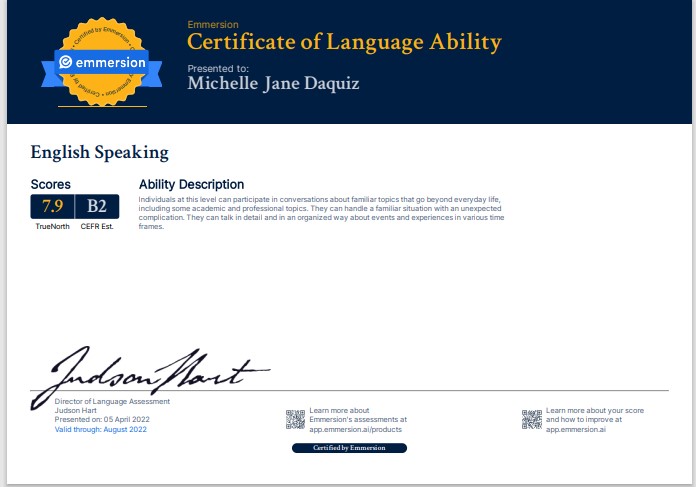Click the 7.9 TrueNorth score box
Image resolution: width=696 pixels, height=487 pixels.
click(x=52, y=206)
